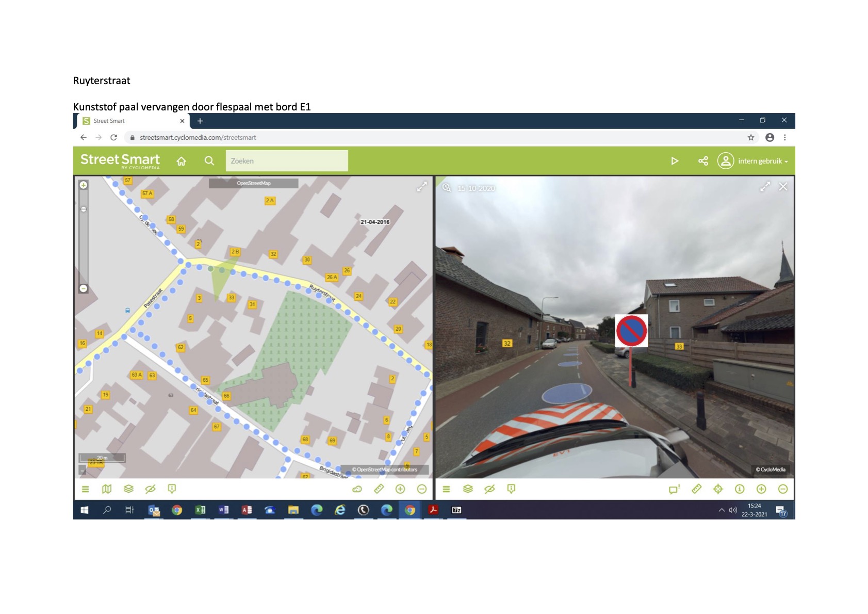Select the ruler measure tool in map panel
Viewport: 868px width, 614px height.
coord(379,489)
